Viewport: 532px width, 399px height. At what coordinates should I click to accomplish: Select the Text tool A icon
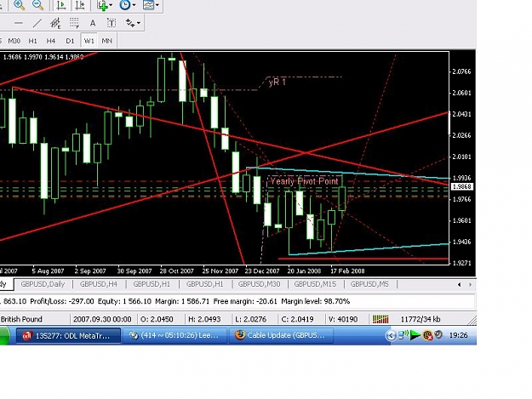click(92, 23)
